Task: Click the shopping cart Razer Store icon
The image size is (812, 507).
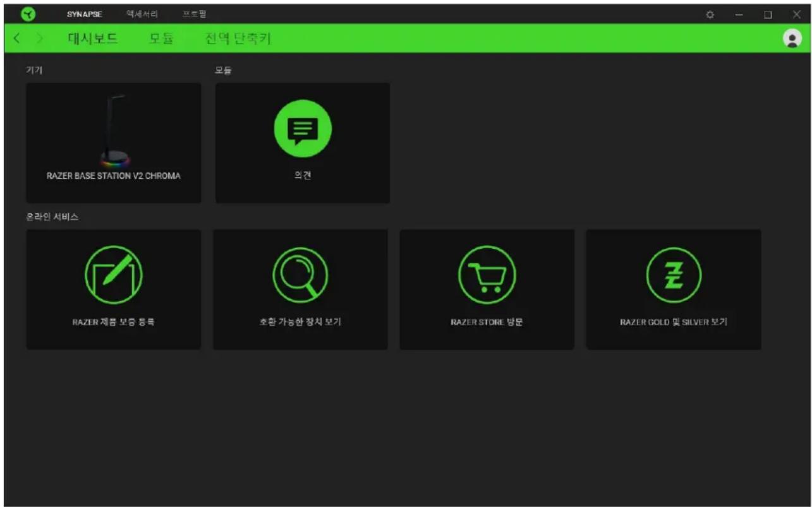Action: (487, 275)
